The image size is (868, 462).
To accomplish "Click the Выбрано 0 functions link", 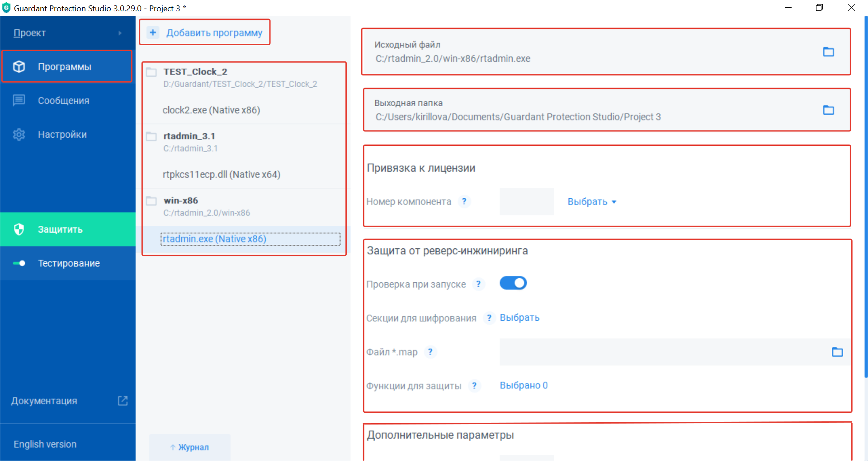I will click(524, 386).
